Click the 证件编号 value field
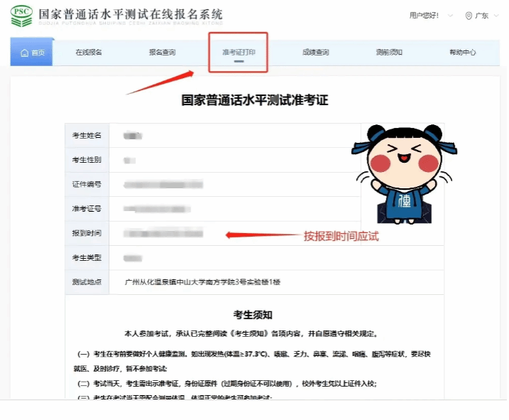The height and width of the screenshot is (420, 509). tap(164, 185)
